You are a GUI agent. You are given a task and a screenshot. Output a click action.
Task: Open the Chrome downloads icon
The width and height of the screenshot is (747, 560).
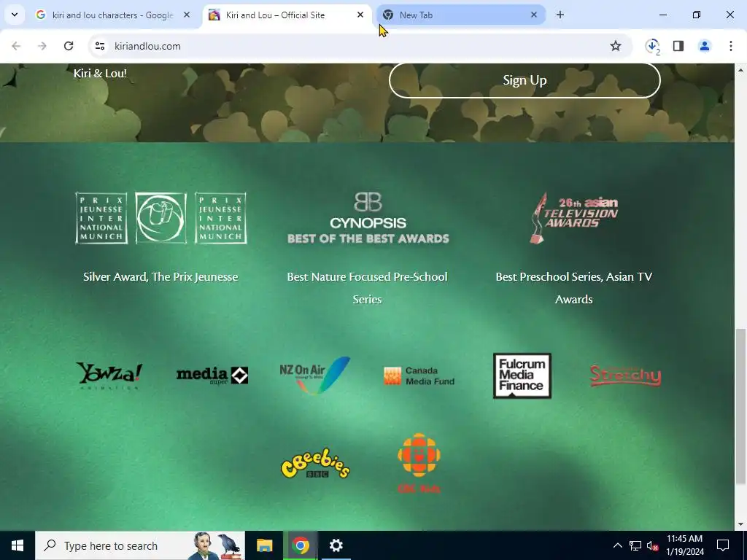(x=652, y=46)
